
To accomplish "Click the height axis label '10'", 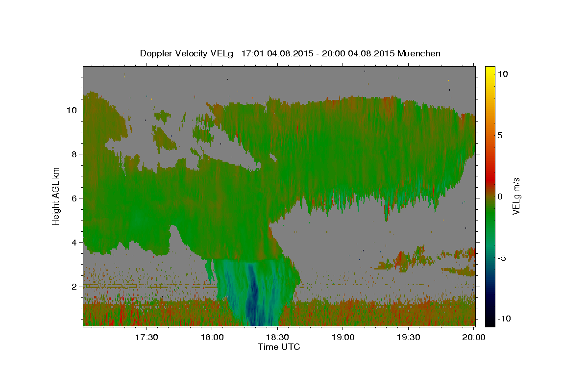I will [72, 110].
